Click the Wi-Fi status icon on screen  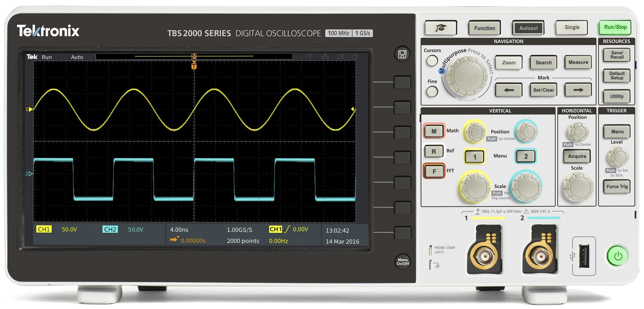309,57
